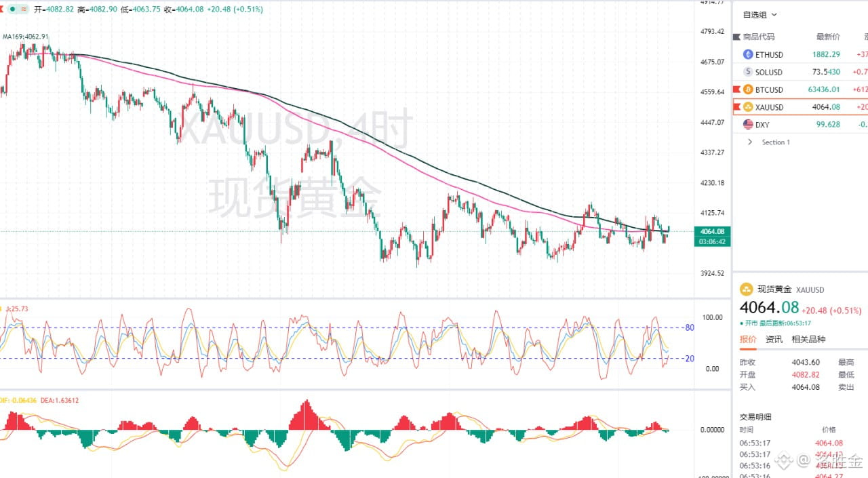Screen dimensions: 868x478
Task: Click the gray flag column header icon
Action: pyautogui.click(x=736, y=37)
